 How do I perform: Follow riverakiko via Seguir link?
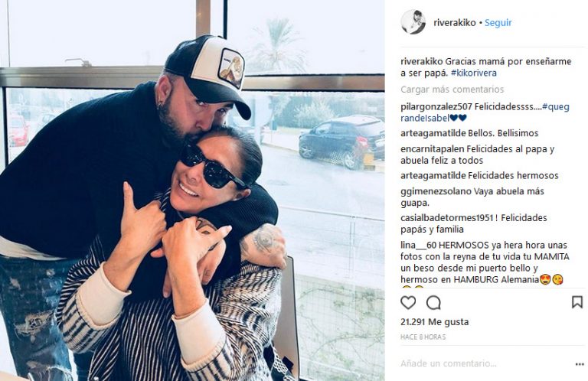pyautogui.click(x=498, y=22)
